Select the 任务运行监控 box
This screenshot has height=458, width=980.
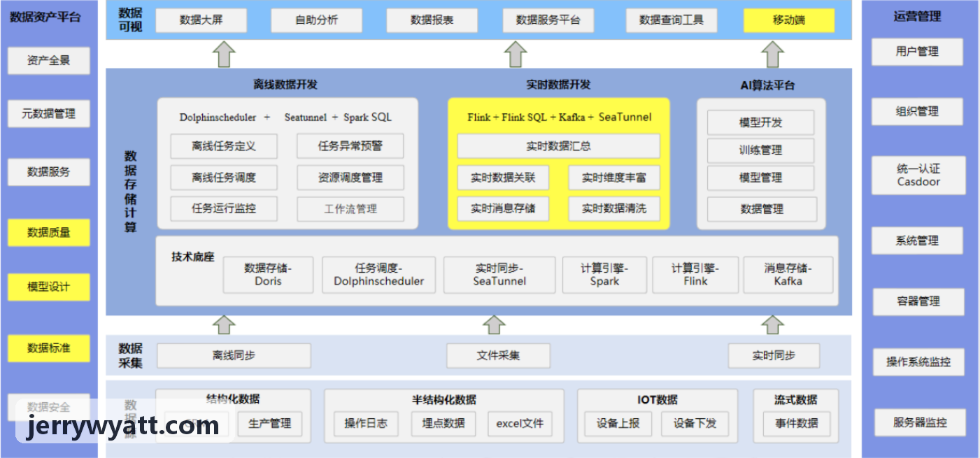click(224, 208)
